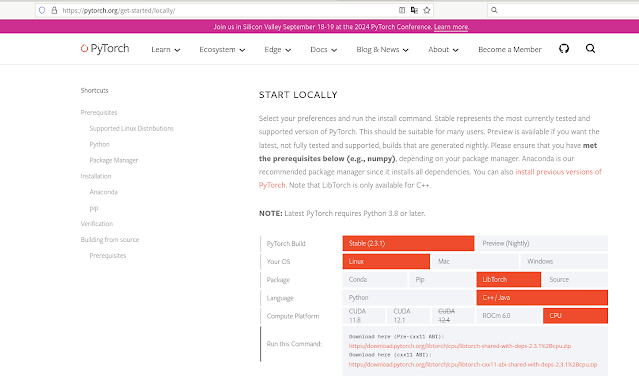Choose ROCm 6.0 compute platform
Screen dimensions: 639x382
coord(509,316)
